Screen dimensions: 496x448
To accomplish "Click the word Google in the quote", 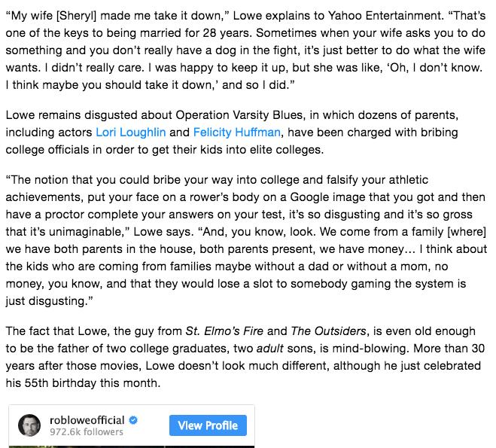I will (x=309, y=197).
